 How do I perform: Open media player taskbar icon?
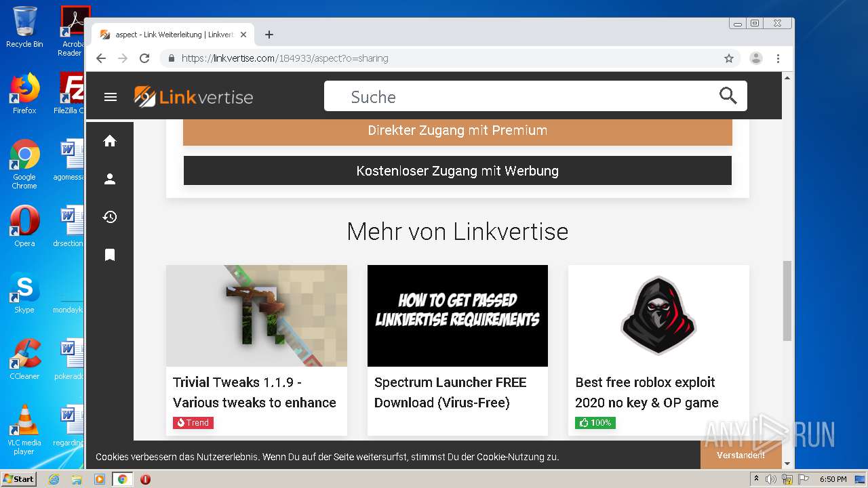(100, 479)
